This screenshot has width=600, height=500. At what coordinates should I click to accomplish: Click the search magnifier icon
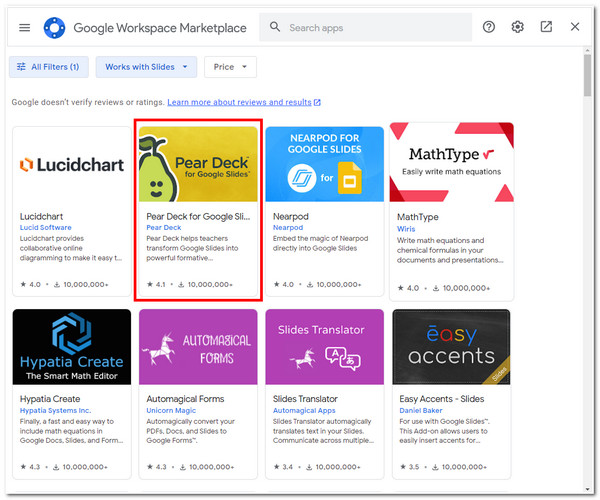click(x=275, y=27)
